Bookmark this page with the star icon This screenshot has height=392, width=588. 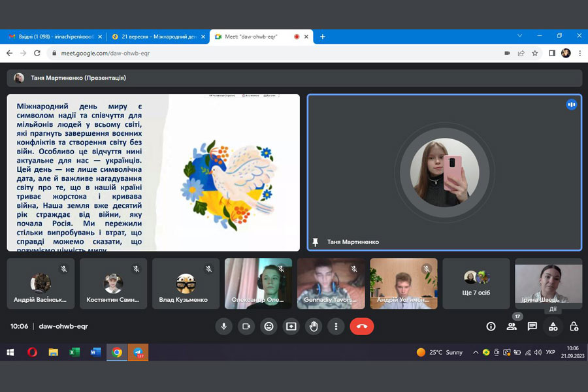click(x=535, y=54)
